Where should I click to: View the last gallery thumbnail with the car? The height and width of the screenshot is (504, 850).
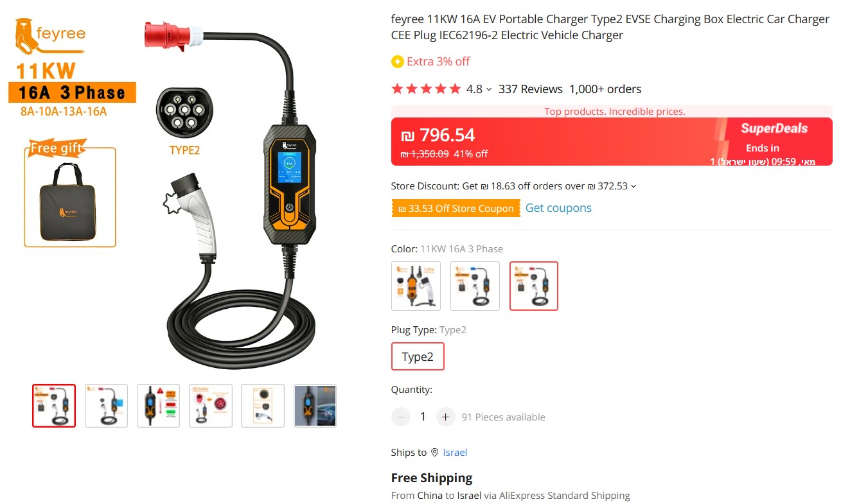[x=315, y=406]
